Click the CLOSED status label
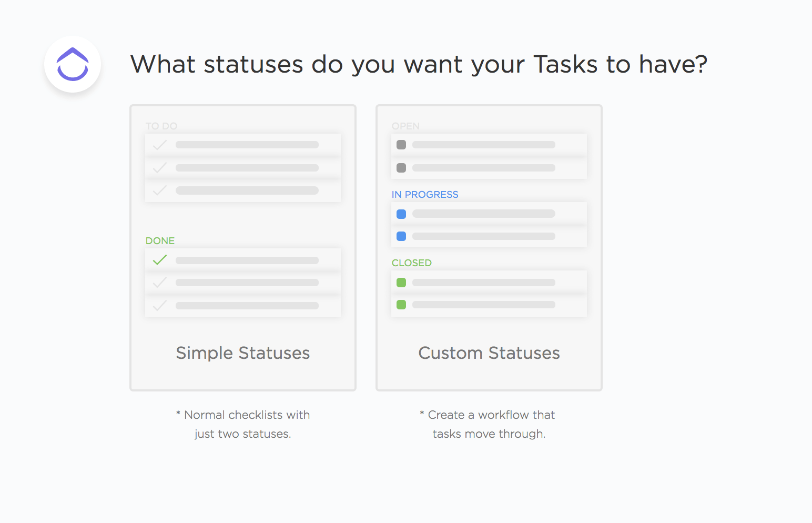 (x=412, y=263)
